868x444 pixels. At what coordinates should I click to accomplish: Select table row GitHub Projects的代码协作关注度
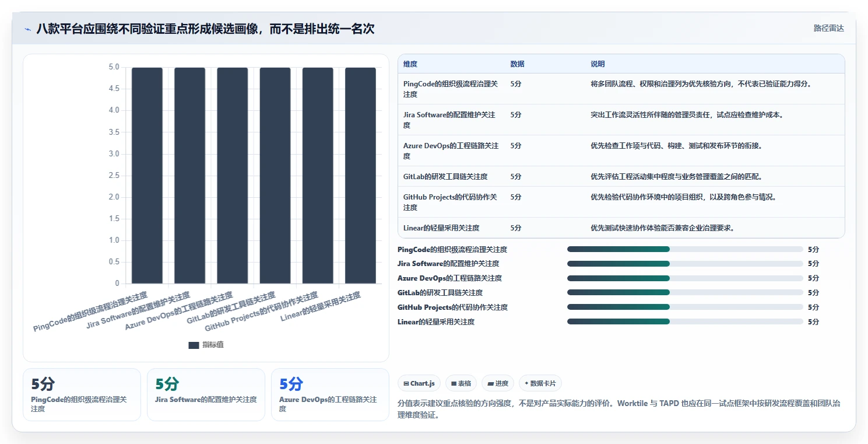click(621, 202)
